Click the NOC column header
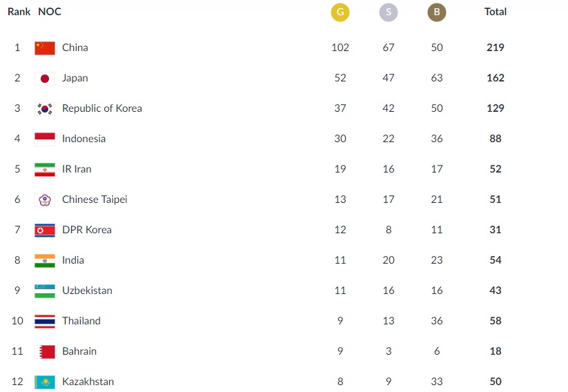The image size is (568, 392). click(x=49, y=12)
